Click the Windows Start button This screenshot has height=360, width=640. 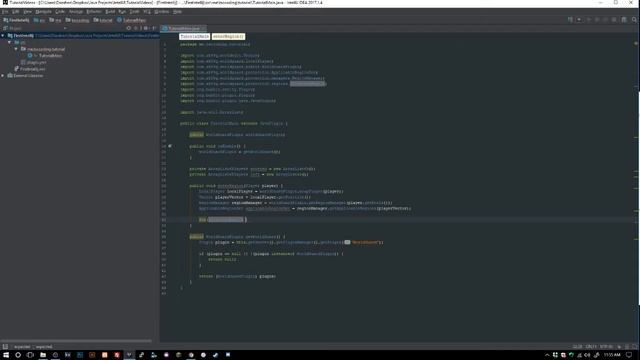coord(6,355)
